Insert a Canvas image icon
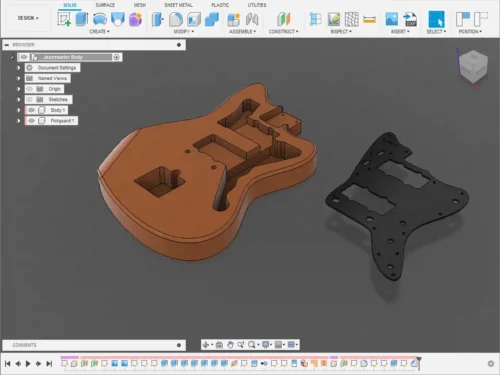The height and width of the screenshot is (375, 500). click(392, 19)
